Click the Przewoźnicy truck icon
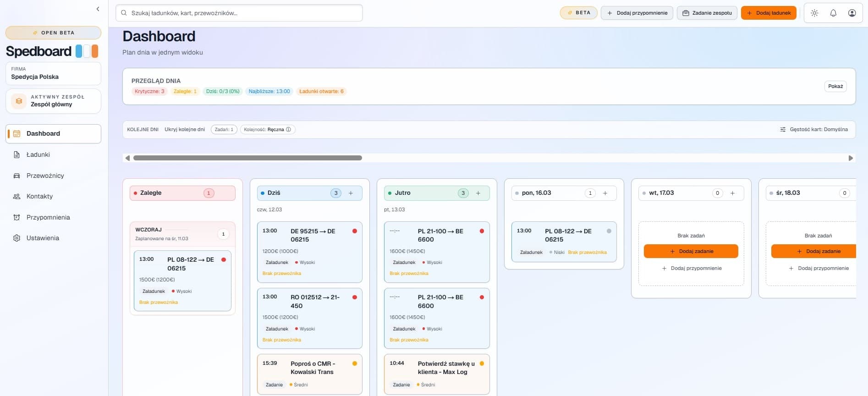 (17, 176)
